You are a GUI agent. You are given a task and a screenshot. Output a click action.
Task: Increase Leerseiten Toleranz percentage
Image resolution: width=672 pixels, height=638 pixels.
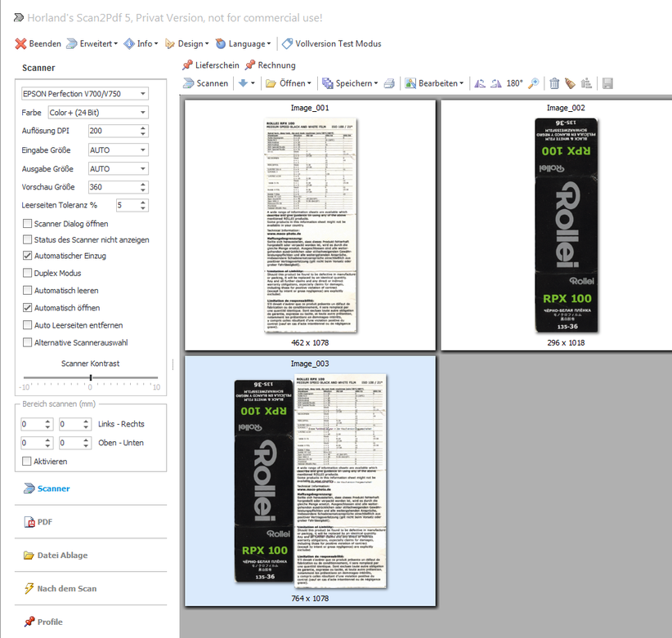pos(143,202)
